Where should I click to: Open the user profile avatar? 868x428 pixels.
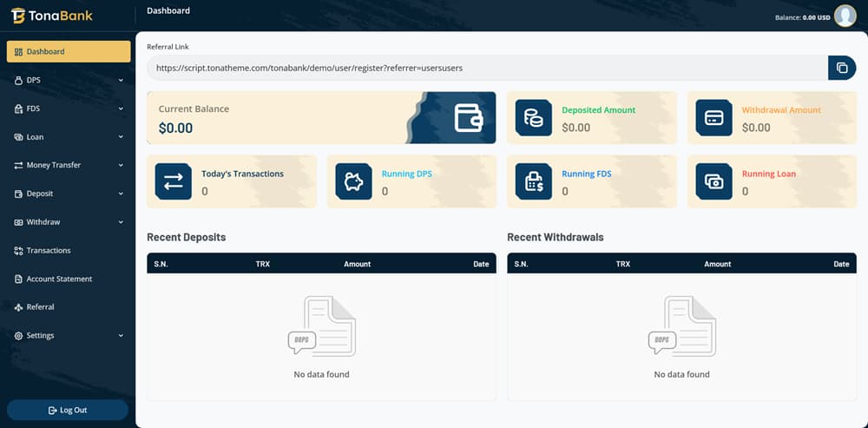tap(845, 16)
